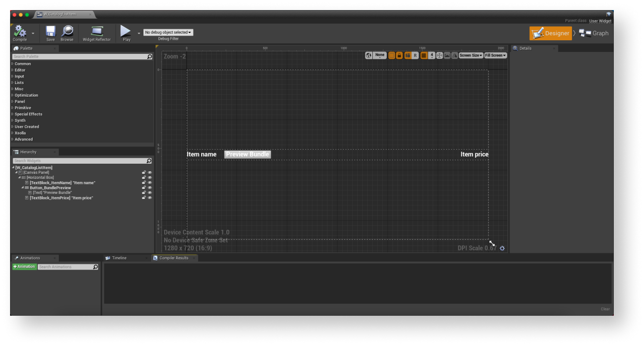Click the Compile toolbar icon
Viewport: 644px width, 346px height.
point(20,33)
